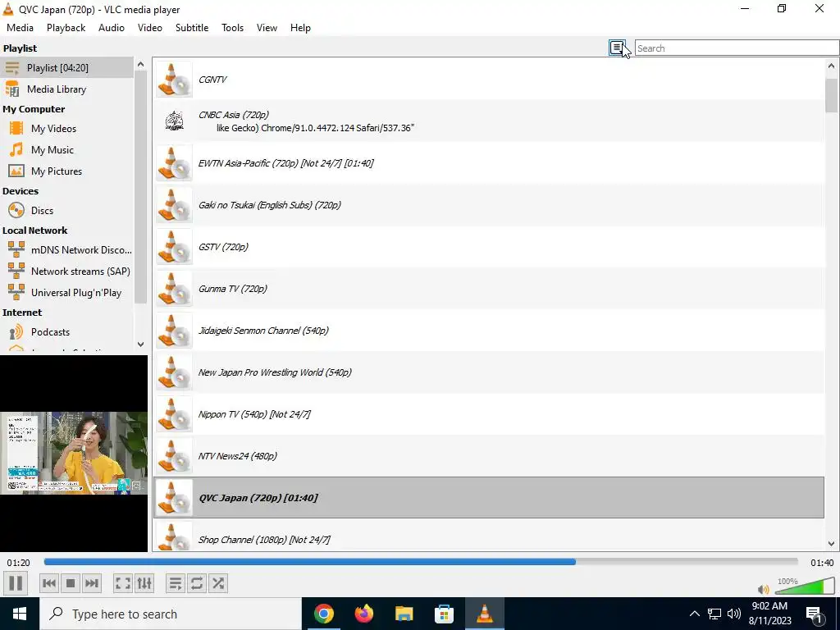This screenshot has width=840, height=630.
Task: Stop playback with the stop button
Action: tap(71, 583)
